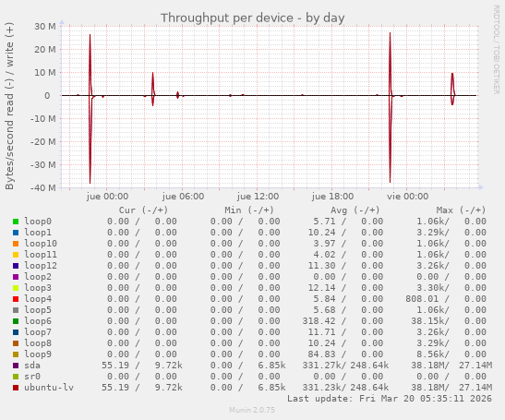Click the y-axis title 'Bytes/second read (-) / write (+)'
The height and width of the screenshot is (420, 505).
pyautogui.click(x=9, y=106)
